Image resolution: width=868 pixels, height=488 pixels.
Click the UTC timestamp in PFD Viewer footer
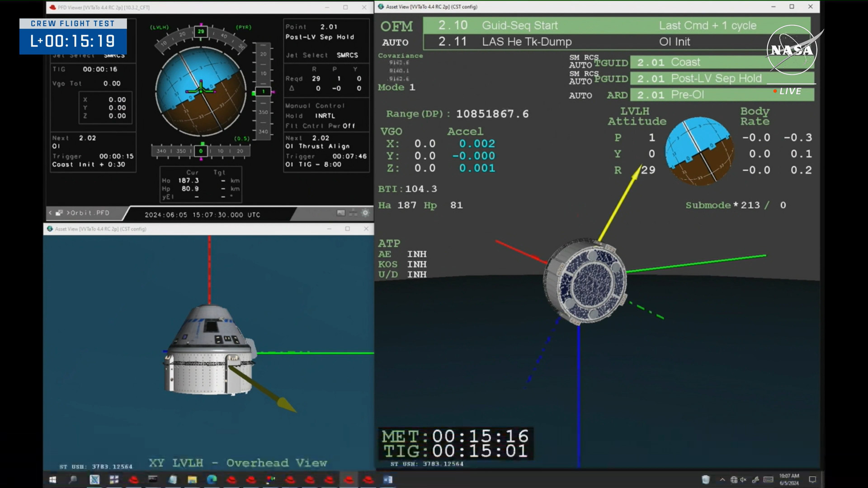203,215
